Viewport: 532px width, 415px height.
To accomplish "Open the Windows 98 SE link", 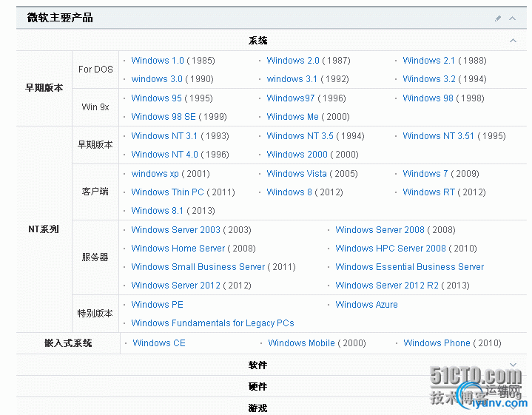I will 164,117.
